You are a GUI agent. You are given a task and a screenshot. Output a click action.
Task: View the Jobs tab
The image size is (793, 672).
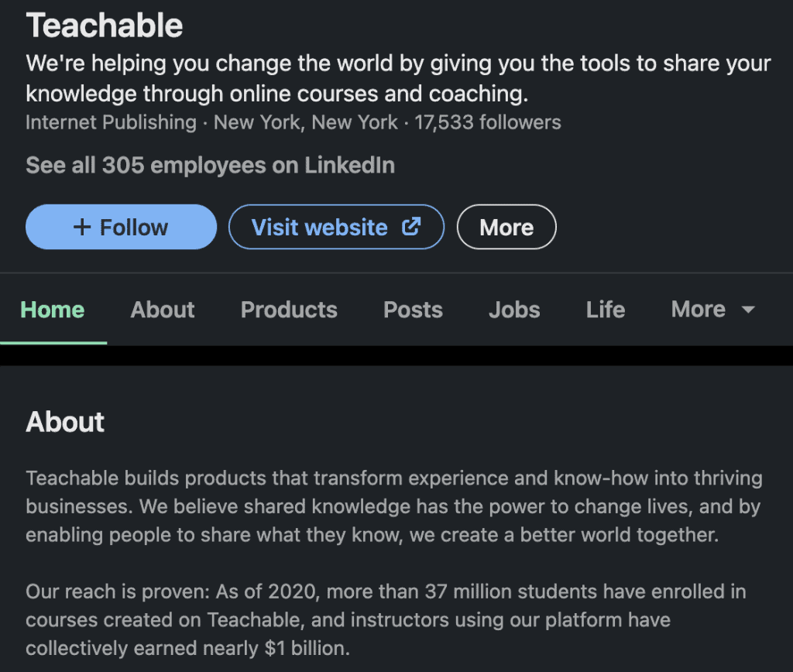pyautogui.click(x=514, y=310)
